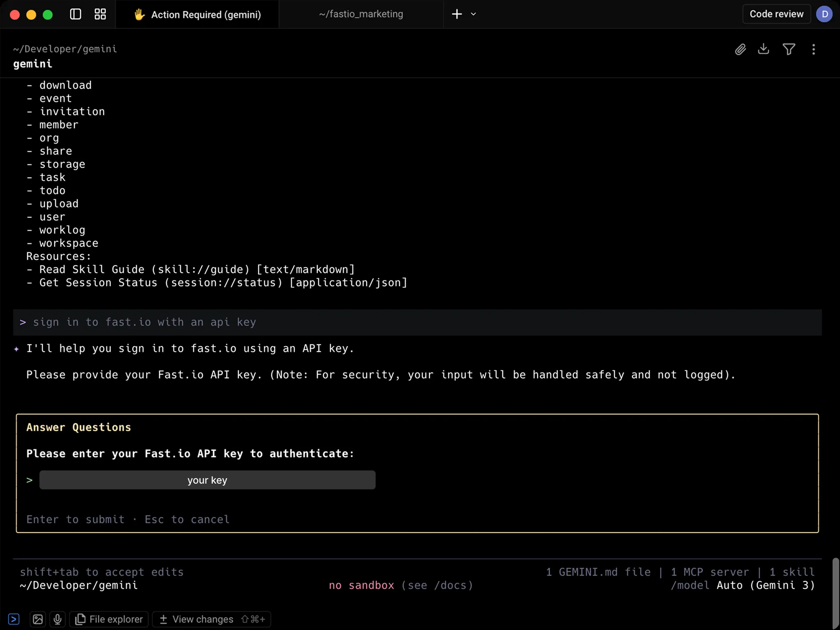Screen dimensions: 840x630
Task: Open the three-dot overflow menu
Action: (813, 49)
